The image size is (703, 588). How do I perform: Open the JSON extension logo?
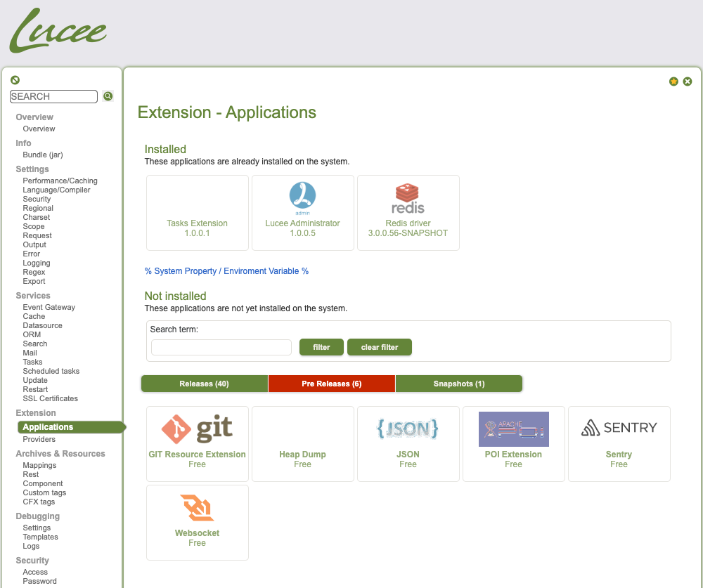(408, 429)
